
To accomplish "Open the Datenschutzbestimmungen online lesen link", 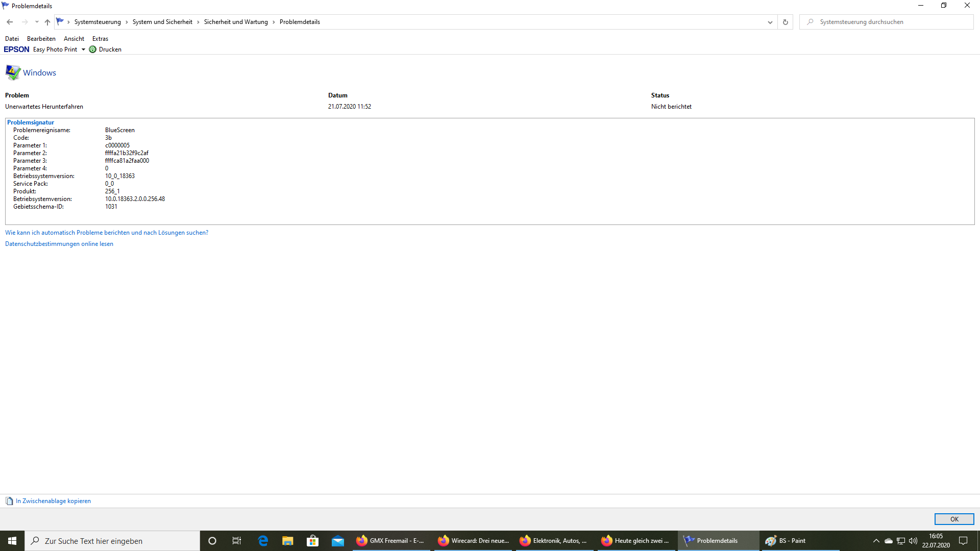I will point(59,244).
